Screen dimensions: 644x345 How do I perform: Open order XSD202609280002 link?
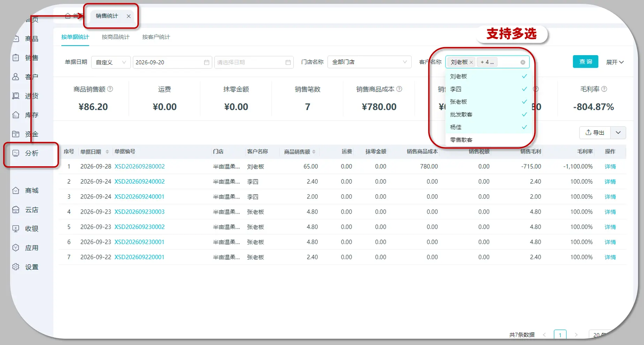pyautogui.click(x=140, y=167)
